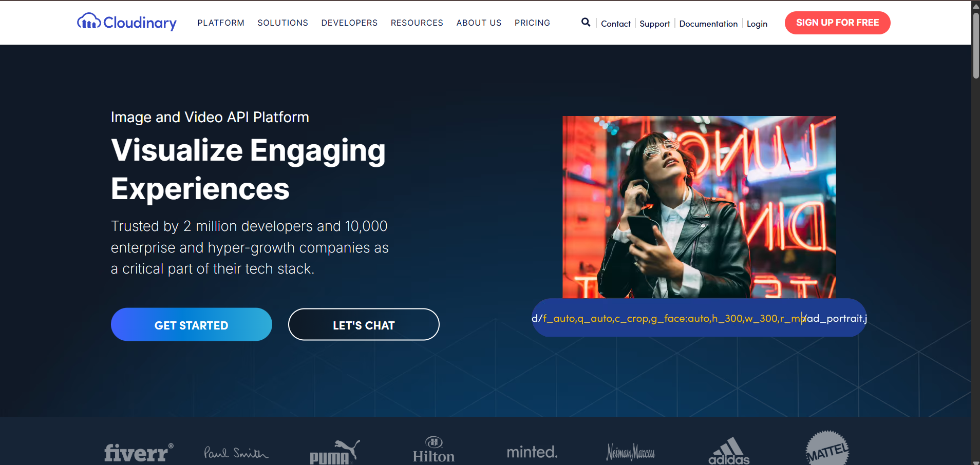Click the minted. logo

(x=532, y=452)
